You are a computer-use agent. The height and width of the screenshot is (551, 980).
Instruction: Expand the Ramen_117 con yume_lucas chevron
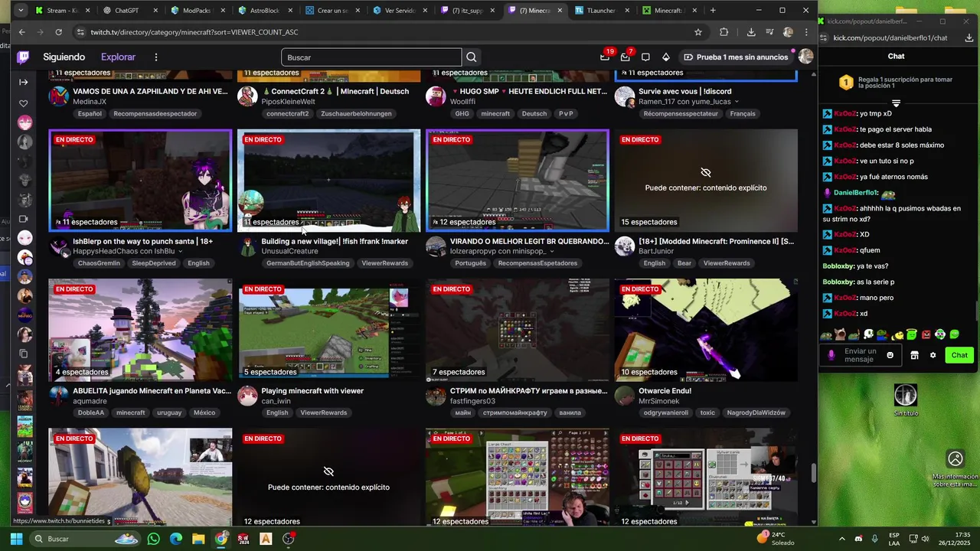coord(737,102)
